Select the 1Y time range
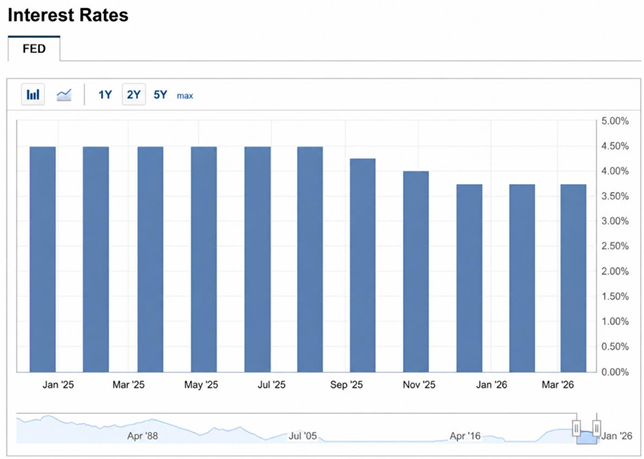Image resolution: width=644 pixels, height=459 pixels. coord(105,95)
